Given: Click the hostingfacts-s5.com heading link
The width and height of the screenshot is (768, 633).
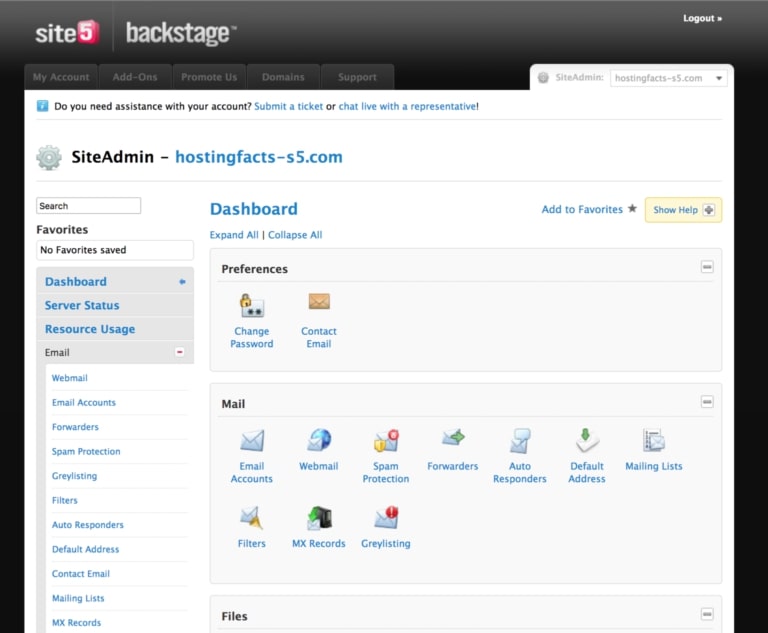Looking at the screenshot, I should 259,157.
